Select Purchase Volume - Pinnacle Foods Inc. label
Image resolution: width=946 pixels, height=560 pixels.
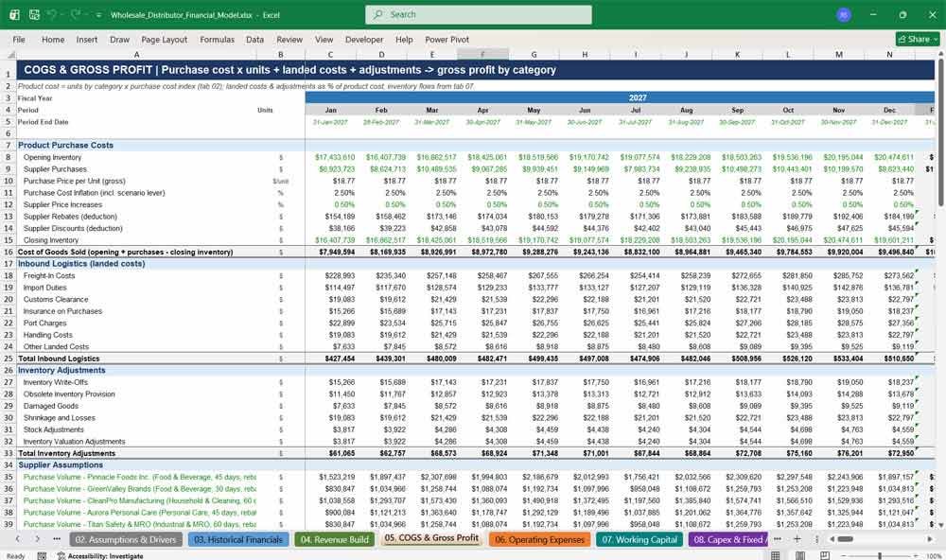pyautogui.click(x=139, y=477)
